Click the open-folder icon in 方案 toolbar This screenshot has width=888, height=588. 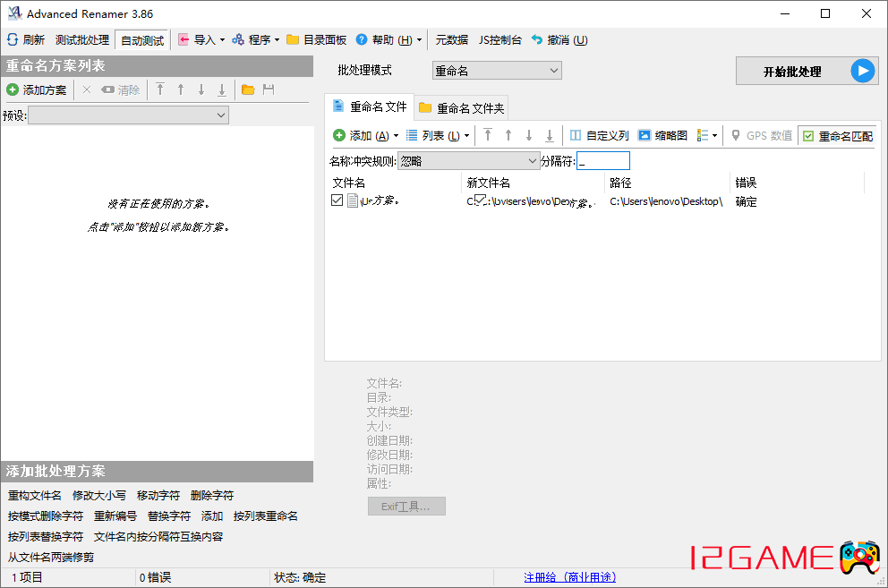[x=248, y=89]
